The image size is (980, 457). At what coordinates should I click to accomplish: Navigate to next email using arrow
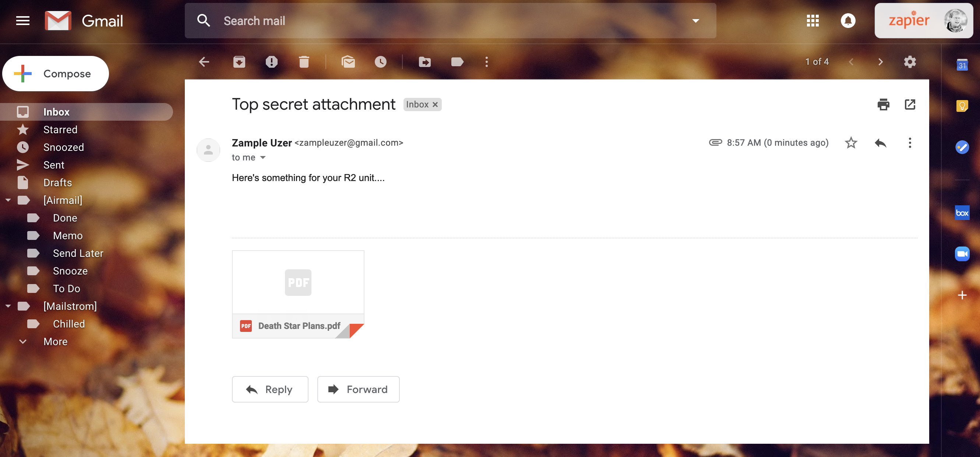[x=879, y=61]
